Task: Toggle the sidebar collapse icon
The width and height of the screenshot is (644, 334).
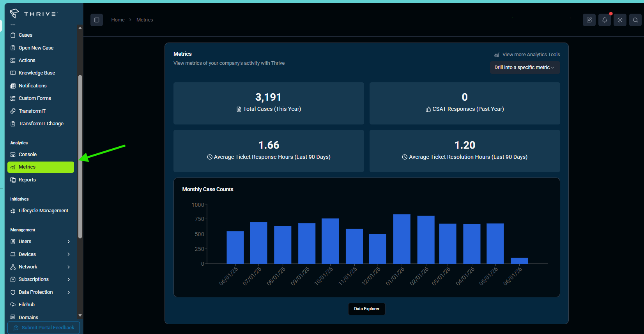Action: click(97, 20)
